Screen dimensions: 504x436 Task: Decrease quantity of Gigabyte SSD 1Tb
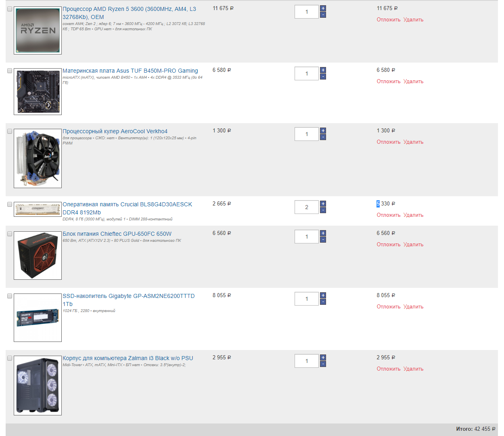[x=323, y=302]
